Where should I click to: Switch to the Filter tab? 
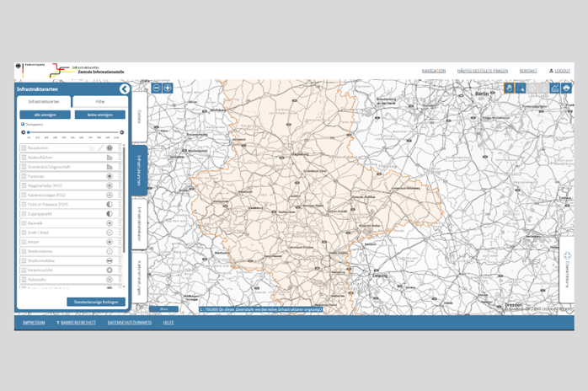(x=100, y=101)
